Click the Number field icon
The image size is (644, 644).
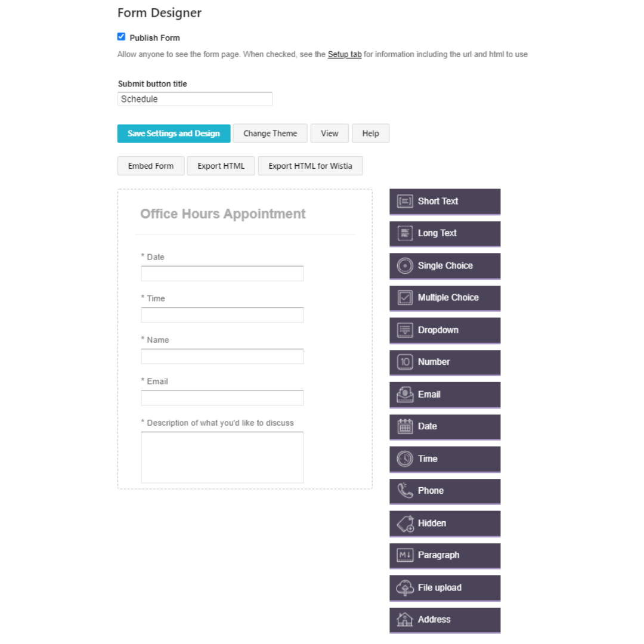point(404,362)
